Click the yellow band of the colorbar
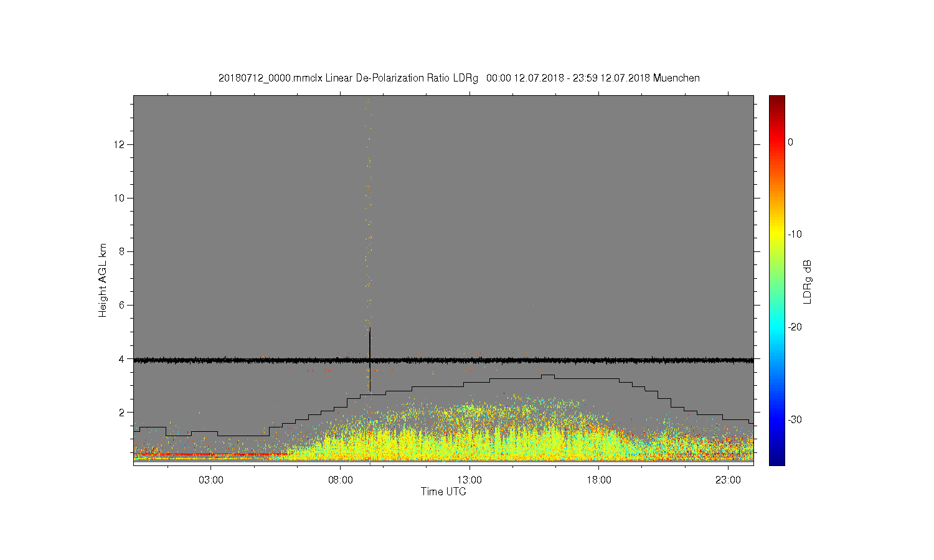This screenshot has height=560, width=934. coord(777,234)
